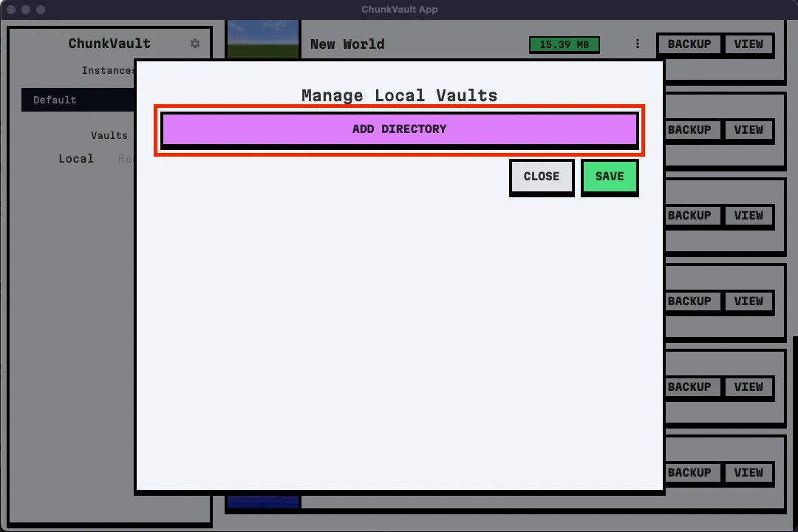798x532 pixels.
Task: Click BACKUP on the second world row
Action: pos(692,129)
